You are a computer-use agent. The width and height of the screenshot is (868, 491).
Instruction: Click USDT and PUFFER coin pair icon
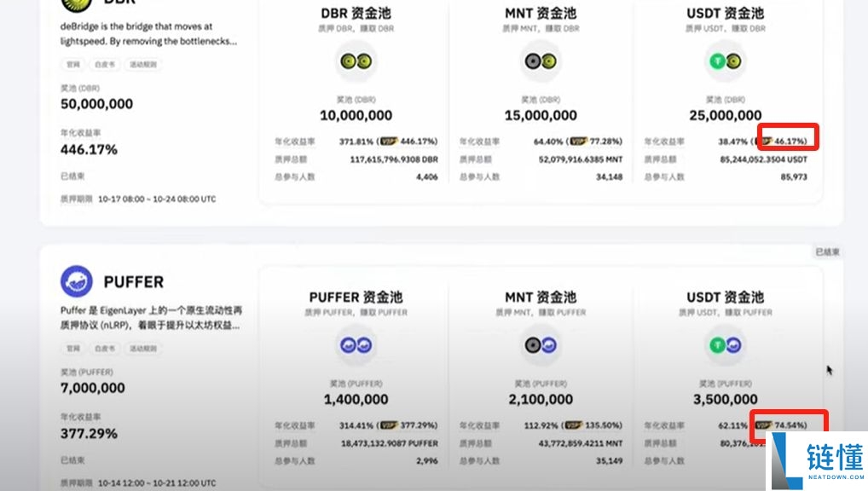725,345
